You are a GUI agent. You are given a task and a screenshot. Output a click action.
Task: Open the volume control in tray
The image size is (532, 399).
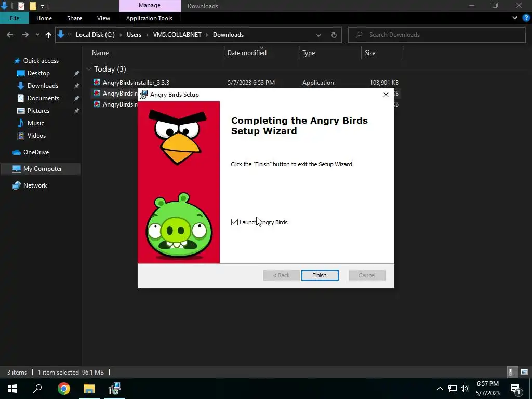pos(464,389)
